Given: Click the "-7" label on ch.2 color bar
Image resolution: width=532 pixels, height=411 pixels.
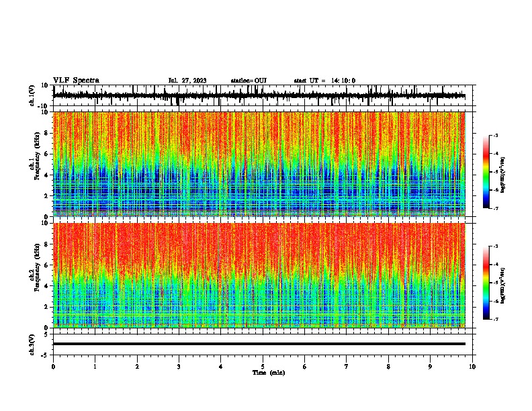Looking at the screenshot, I should tap(496, 319).
